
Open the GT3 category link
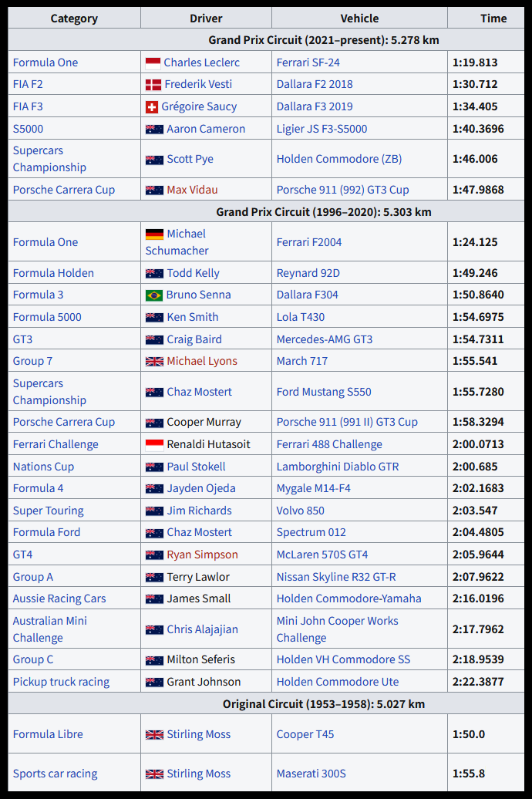tap(22, 339)
